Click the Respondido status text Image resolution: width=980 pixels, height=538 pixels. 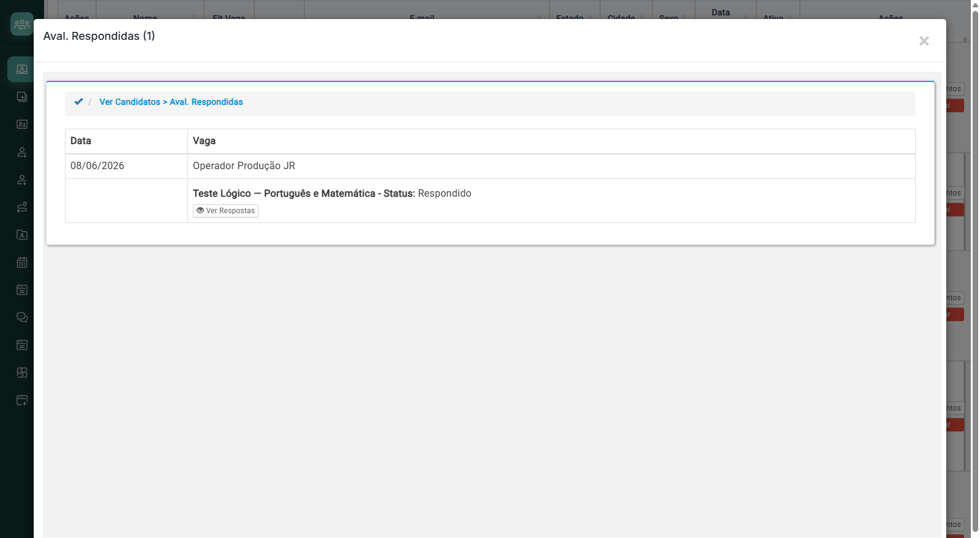tap(445, 194)
